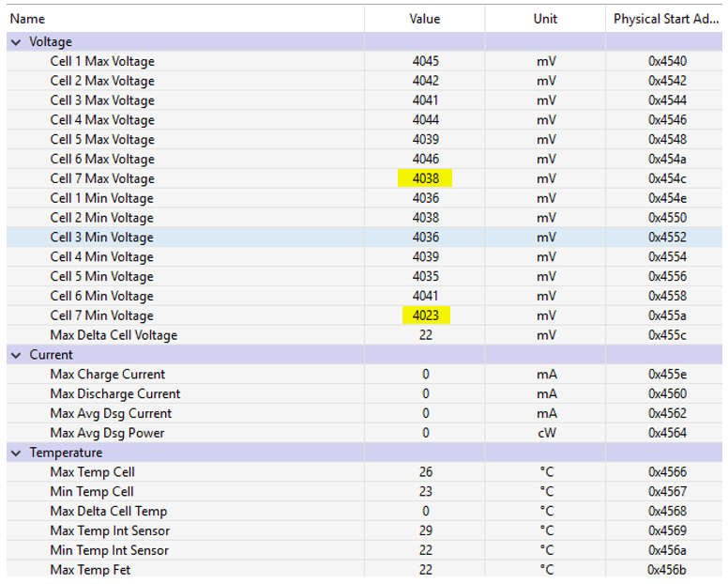Viewport: 728px width, 584px height.
Task: Select the Max Avg Dsg Current row
Action: pos(364,413)
